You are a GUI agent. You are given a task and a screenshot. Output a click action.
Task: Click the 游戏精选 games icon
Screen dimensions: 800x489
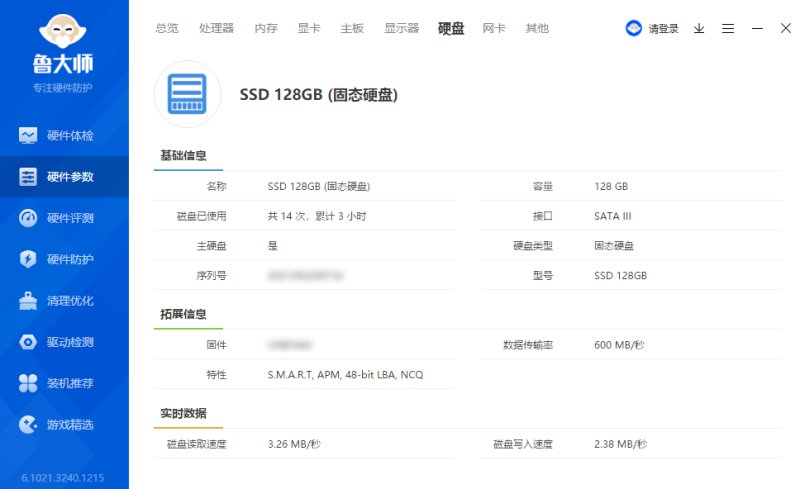[28, 425]
